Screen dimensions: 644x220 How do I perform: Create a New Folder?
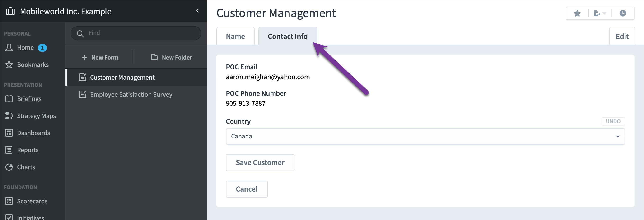[x=171, y=57]
